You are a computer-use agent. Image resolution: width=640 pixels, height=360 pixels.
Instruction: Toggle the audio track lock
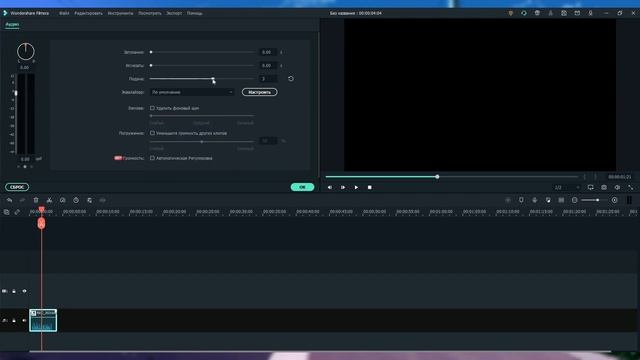(x=14, y=320)
